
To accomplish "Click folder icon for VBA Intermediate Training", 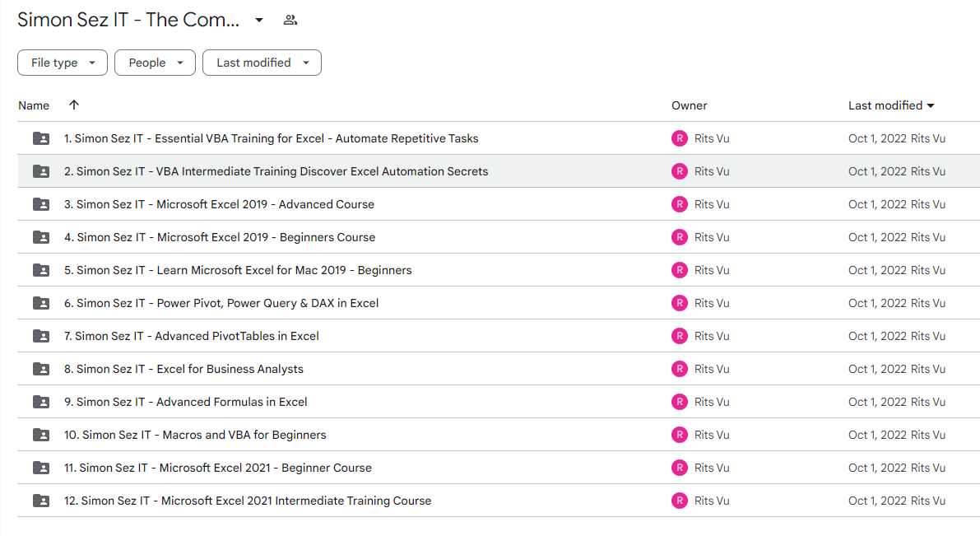I will (x=41, y=171).
